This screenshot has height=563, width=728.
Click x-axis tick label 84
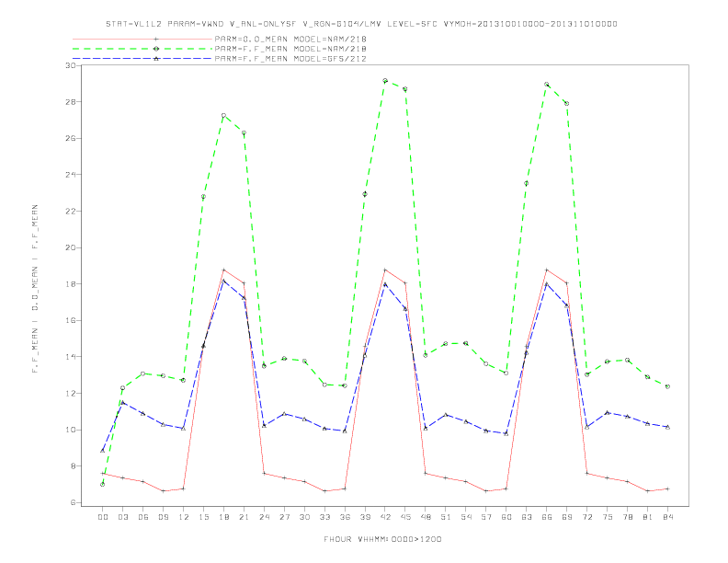pos(667,517)
